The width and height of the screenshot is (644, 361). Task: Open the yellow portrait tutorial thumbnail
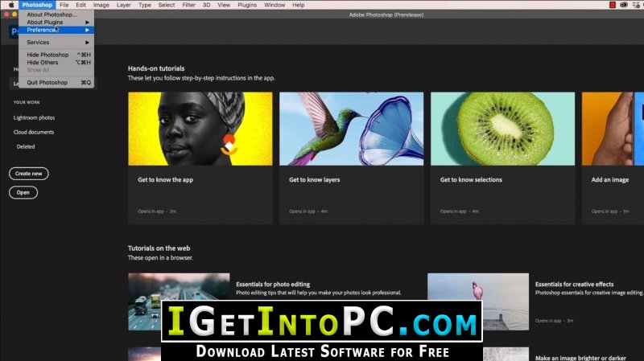[200, 129]
